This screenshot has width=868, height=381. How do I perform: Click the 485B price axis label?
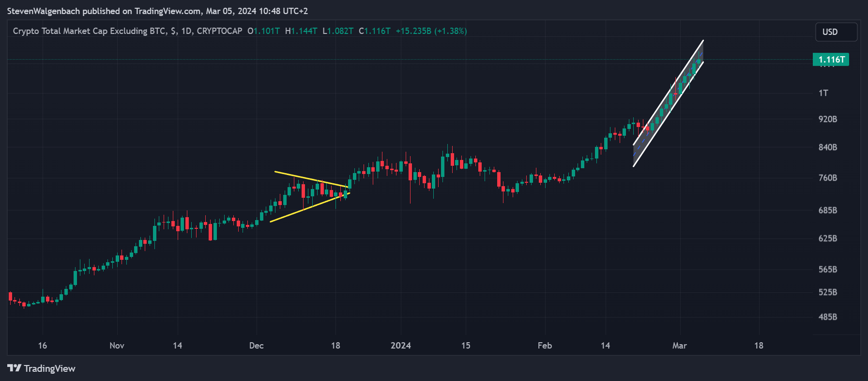click(828, 317)
